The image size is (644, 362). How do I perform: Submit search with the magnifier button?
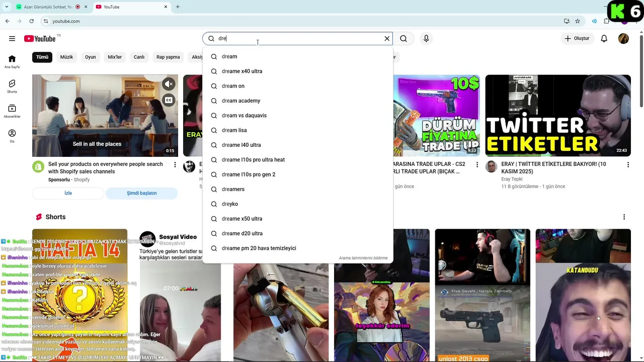click(x=404, y=39)
